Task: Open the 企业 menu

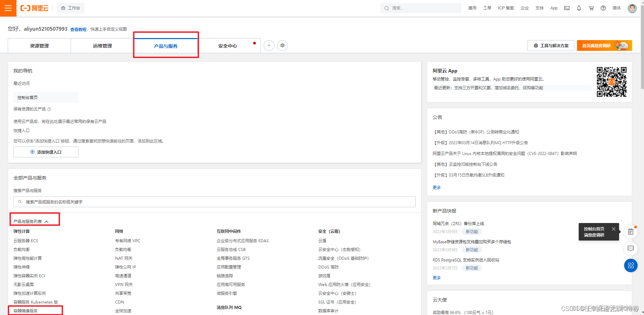Action: tap(525, 8)
